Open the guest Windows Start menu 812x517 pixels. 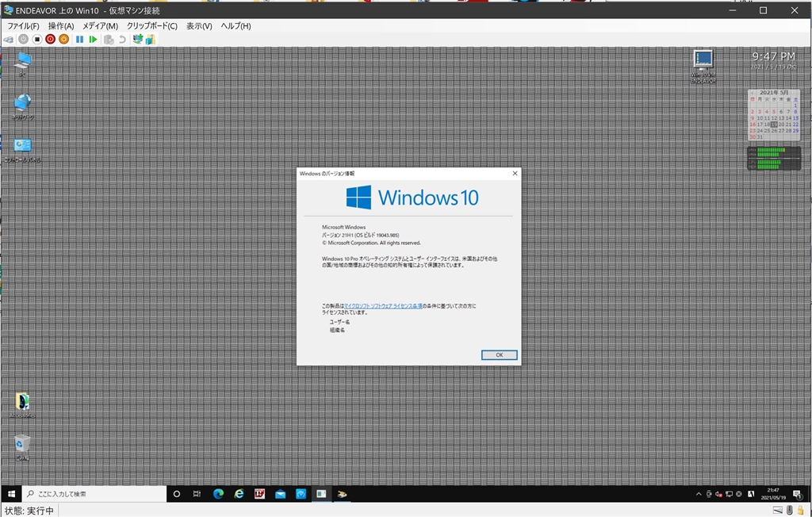click(11, 494)
